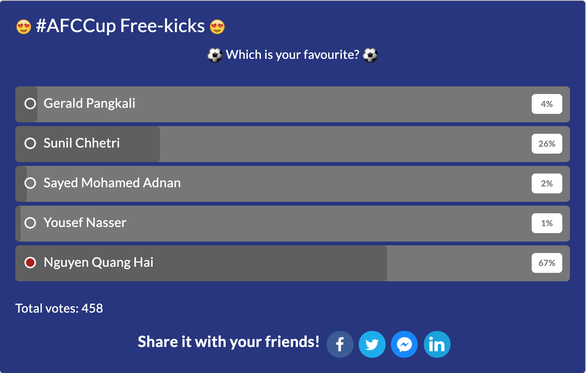Share poll on Facebook icon
This screenshot has width=586, height=373.
[x=340, y=344]
